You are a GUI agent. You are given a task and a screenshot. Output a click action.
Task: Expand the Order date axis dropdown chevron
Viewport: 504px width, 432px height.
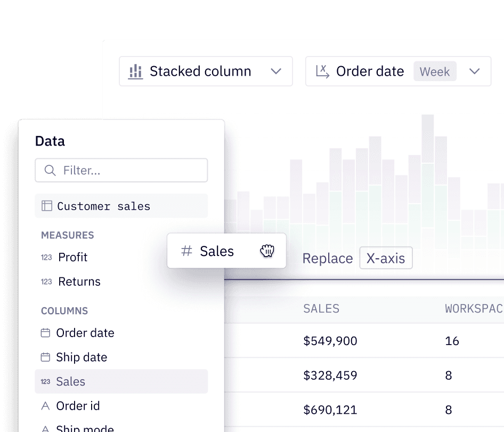click(x=475, y=71)
